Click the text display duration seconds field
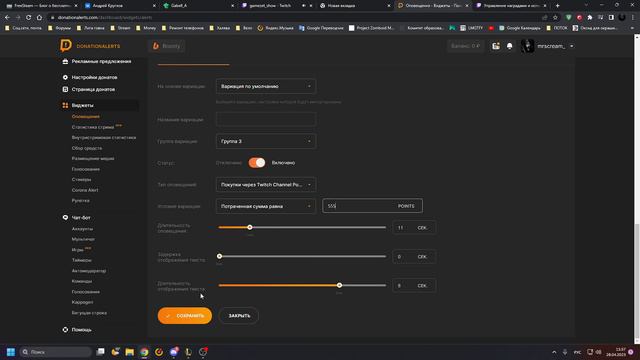640x360 pixels. click(x=414, y=285)
